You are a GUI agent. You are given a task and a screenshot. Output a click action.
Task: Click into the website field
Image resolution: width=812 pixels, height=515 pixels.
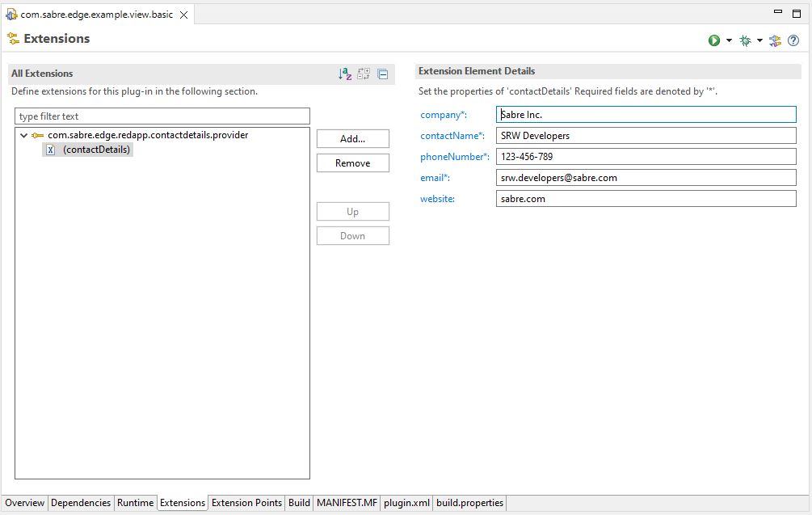point(646,198)
